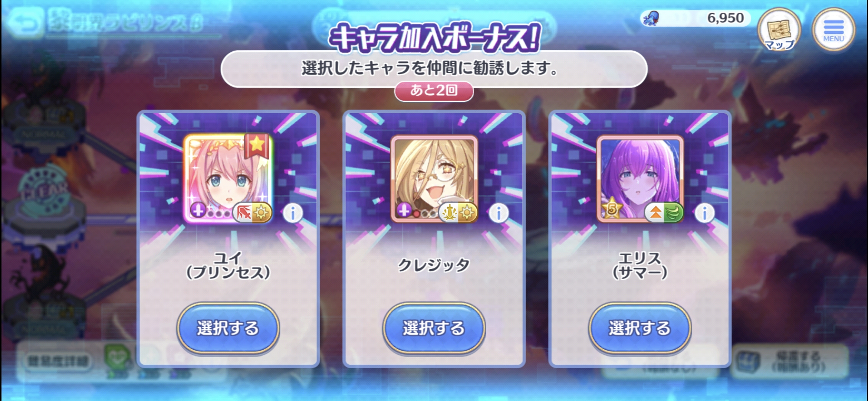
Task: Tap the ユイ(プリンセス) name label
Action: click(228, 265)
